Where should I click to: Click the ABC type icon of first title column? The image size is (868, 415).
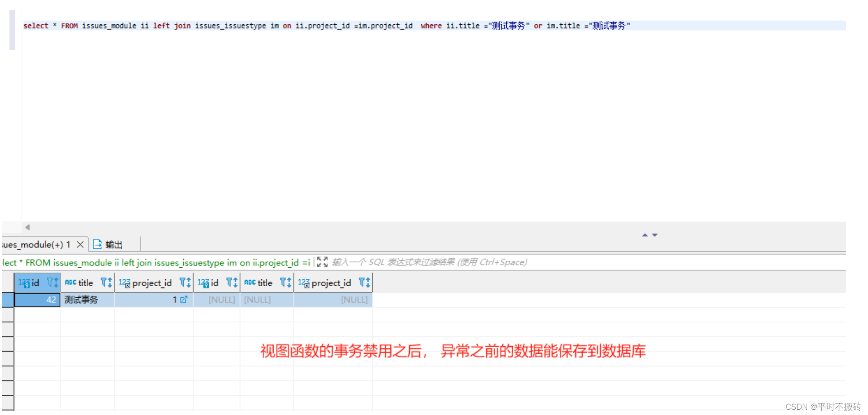[x=70, y=282]
